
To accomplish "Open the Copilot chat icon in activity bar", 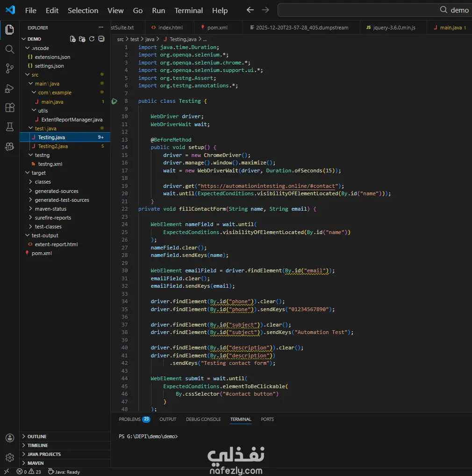I will (10, 147).
